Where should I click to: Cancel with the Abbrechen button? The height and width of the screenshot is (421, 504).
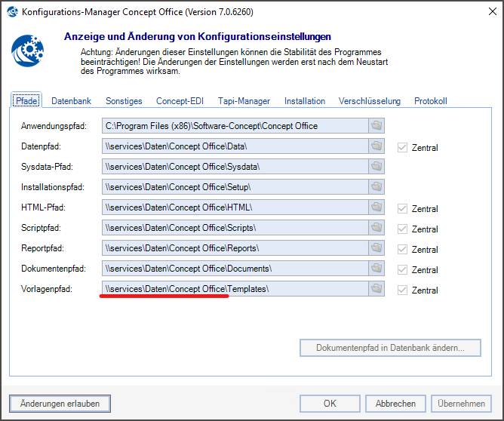[x=395, y=404]
